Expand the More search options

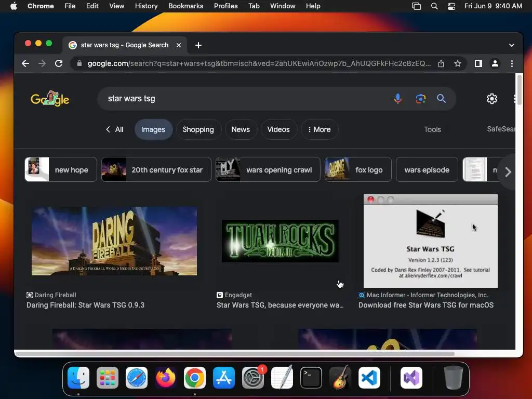320,129
